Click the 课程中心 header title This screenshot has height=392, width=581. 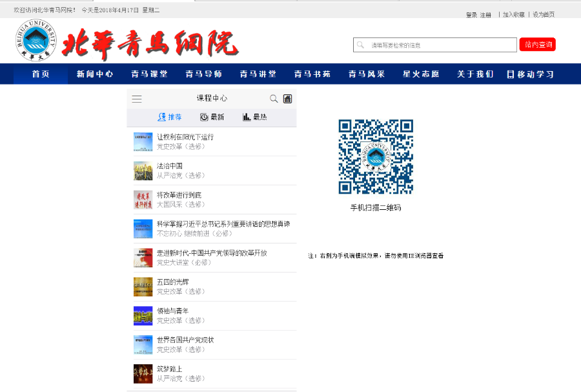click(x=212, y=98)
